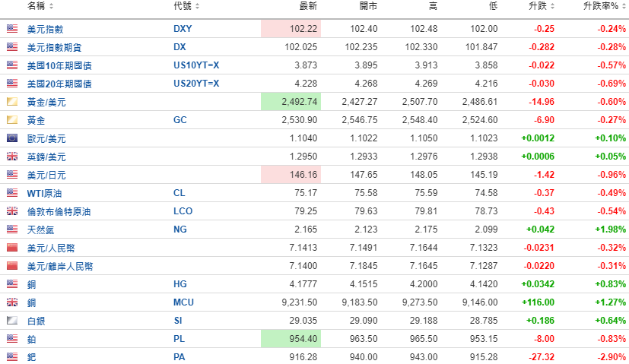Click the 最新 column header
Screen dimensions: 629x364
(x=308, y=6)
